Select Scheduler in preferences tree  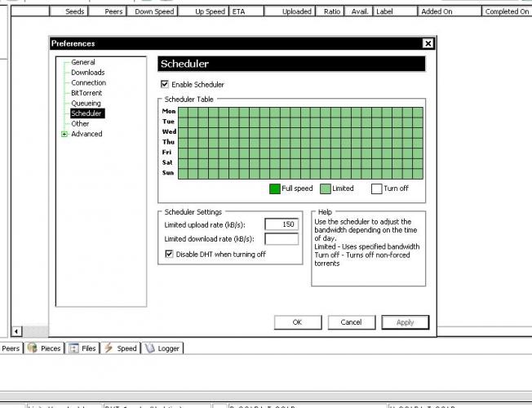point(87,113)
